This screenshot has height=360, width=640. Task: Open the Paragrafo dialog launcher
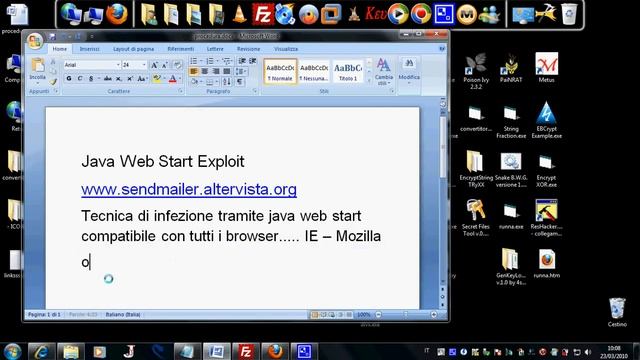tap(255, 91)
